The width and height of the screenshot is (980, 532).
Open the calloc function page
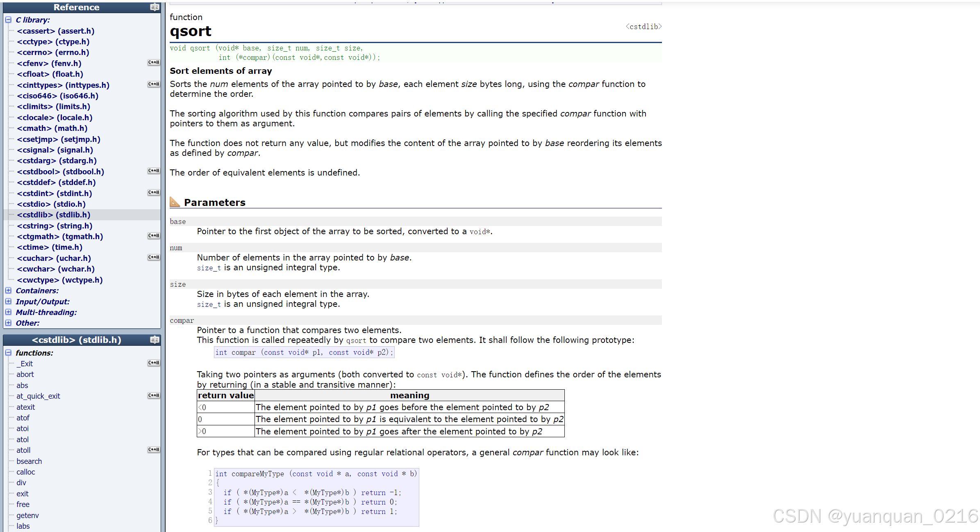pos(26,472)
